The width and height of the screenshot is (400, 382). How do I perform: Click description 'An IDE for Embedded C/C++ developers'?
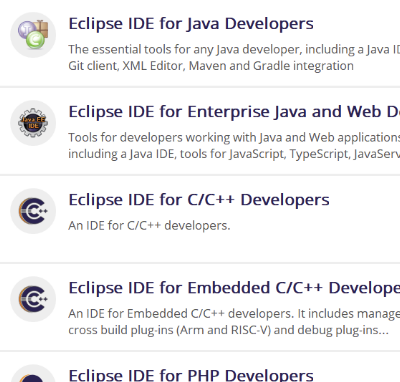click(234, 314)
